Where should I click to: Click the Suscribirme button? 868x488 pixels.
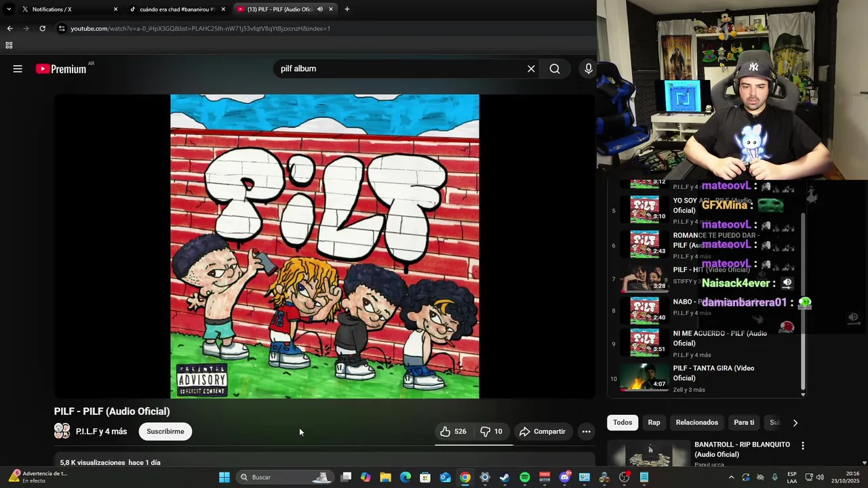(165, 431)
